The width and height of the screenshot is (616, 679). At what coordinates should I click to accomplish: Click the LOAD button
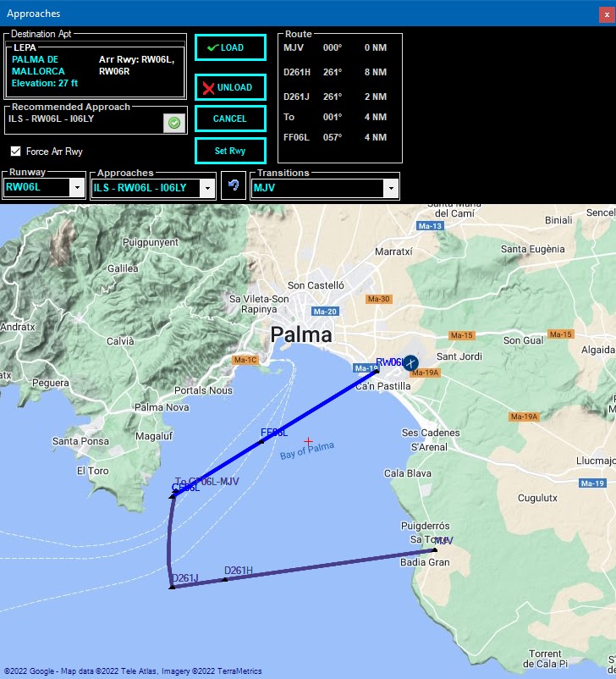click(230, 47)
